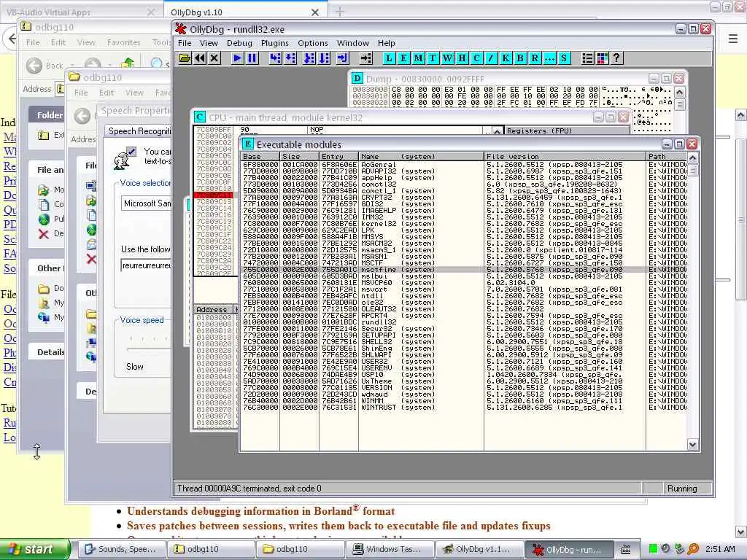Viewport: 747px width, 560px height.
Task: Sort modules by the File version column header
Action: tap(565, 156)
